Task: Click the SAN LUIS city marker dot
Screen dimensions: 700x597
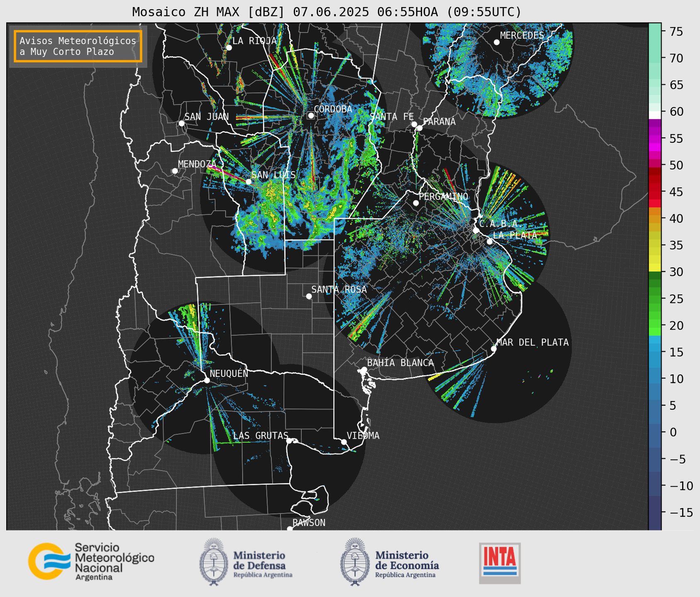Action: pyautogui.click(x=249, y=181)
